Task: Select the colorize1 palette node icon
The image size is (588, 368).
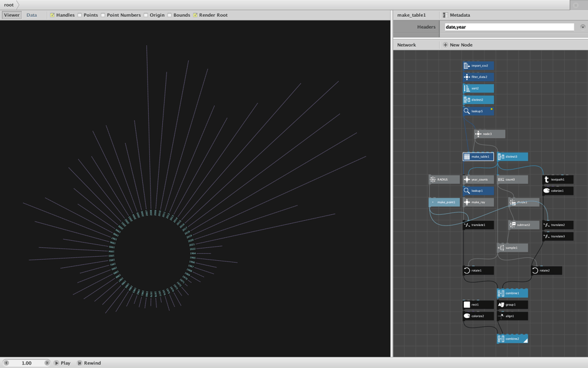Action: click(546, 191)
